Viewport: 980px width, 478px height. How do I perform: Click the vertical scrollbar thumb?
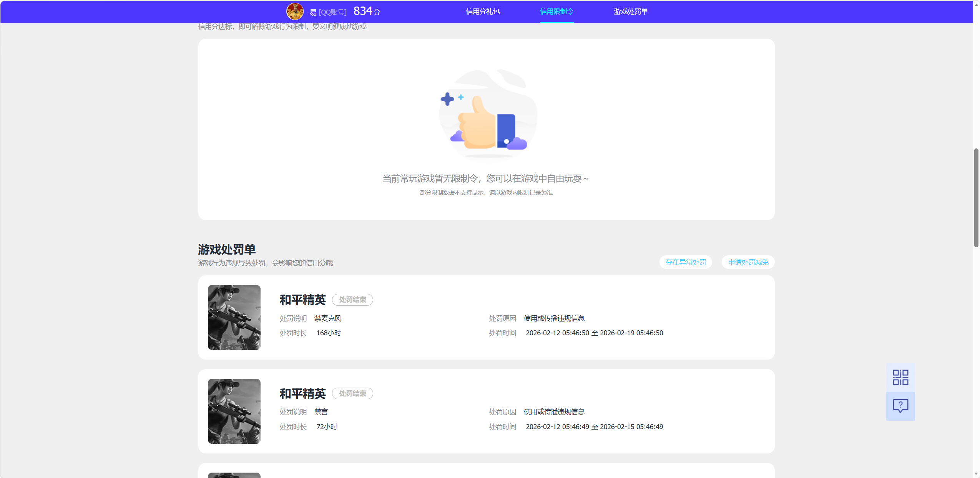click(x=976, y=198)
